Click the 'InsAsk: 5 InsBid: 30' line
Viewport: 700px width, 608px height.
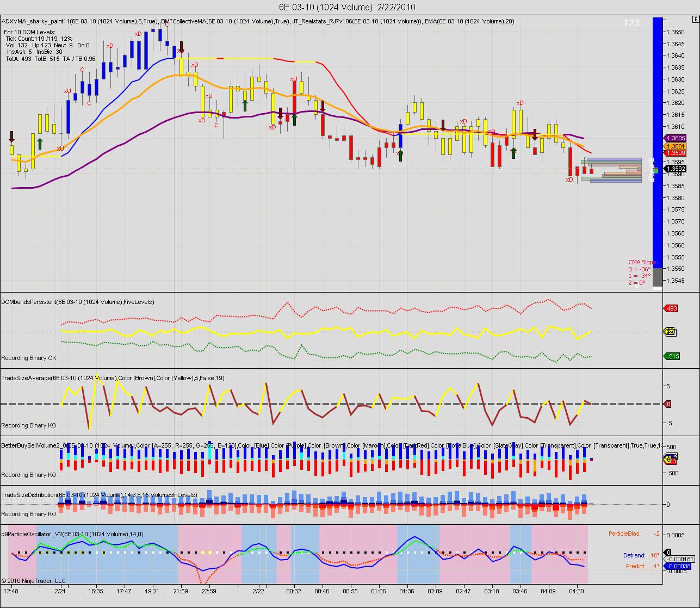(35, 52)
